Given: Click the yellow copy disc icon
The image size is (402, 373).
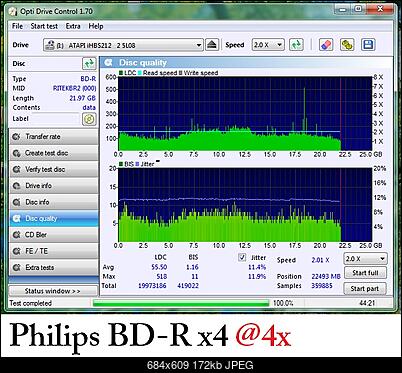Looking at the screenshot, I should 347,45.
